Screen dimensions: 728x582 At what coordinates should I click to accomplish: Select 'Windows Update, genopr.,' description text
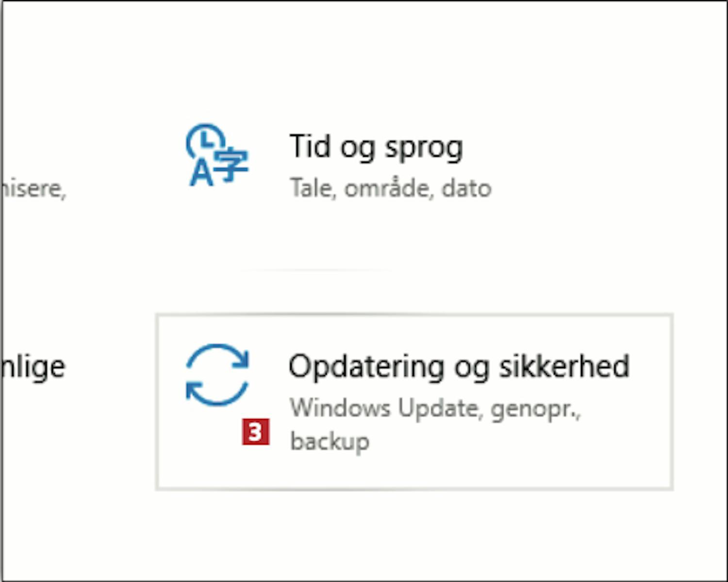coord(435,408)
